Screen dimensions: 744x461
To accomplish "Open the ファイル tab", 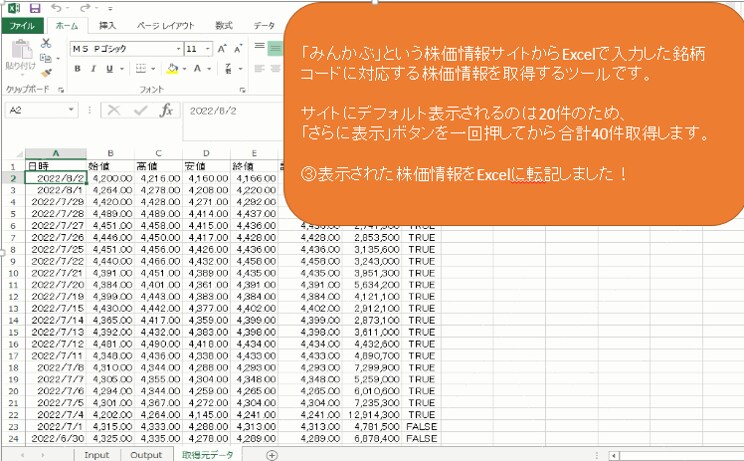I will point(22,26).
